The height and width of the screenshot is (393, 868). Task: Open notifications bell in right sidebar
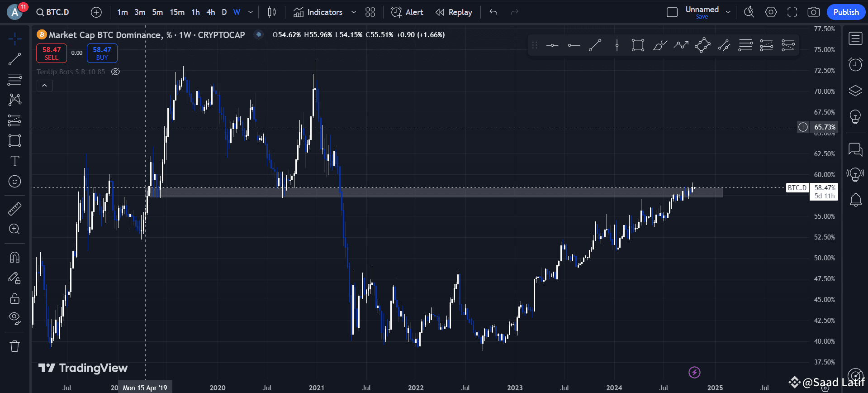tap(855, 200)
